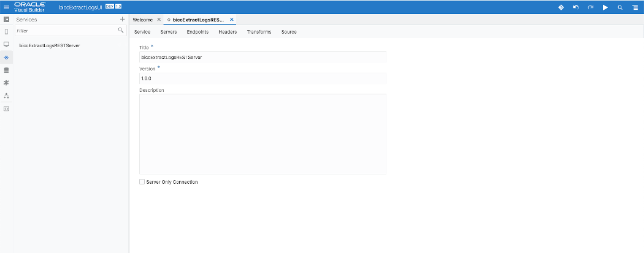Open the Transforms subtab
The image size is (644, 253).
click(x=259, y=32)
